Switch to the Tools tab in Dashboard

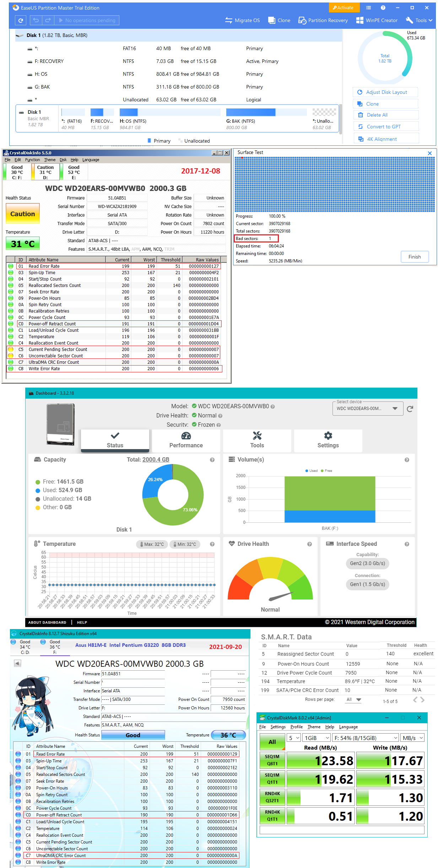click(257, 440)
